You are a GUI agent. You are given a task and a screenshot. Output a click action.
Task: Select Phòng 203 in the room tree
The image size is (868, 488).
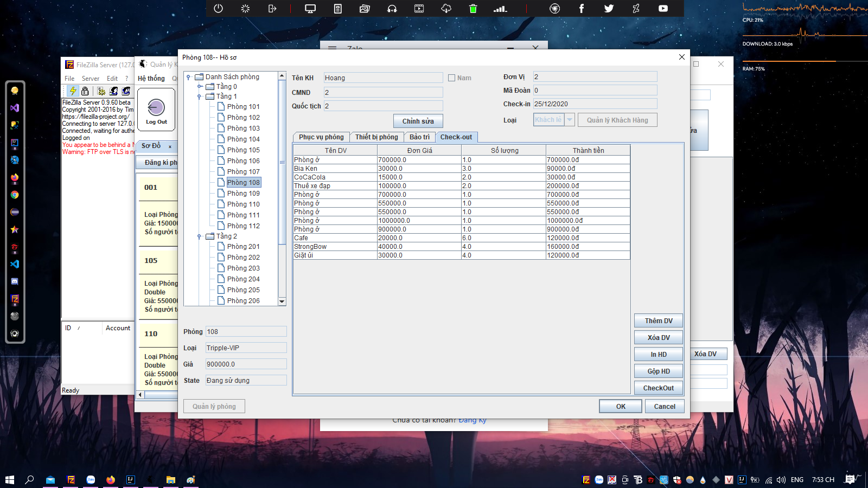coord(243,268)
